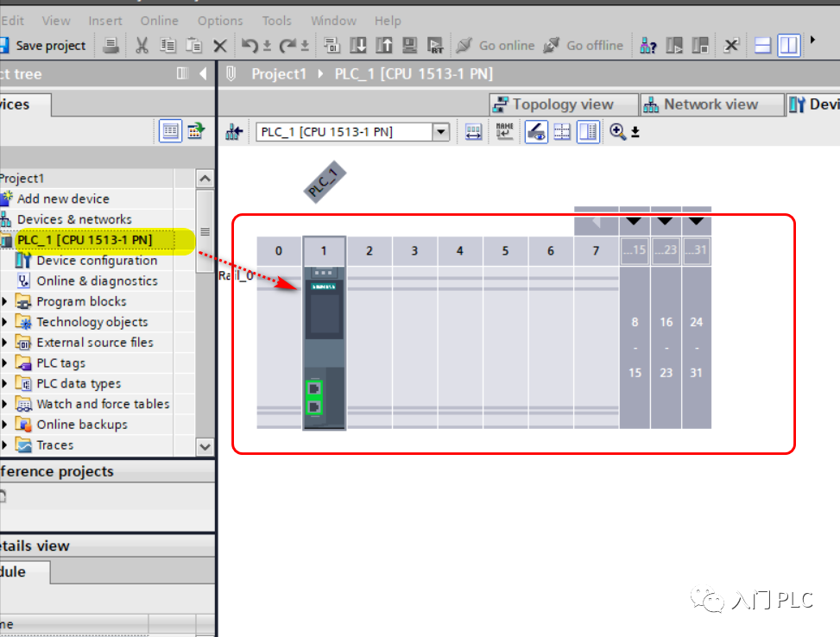Click the Stop CPU icon

(x=700, y=46)
